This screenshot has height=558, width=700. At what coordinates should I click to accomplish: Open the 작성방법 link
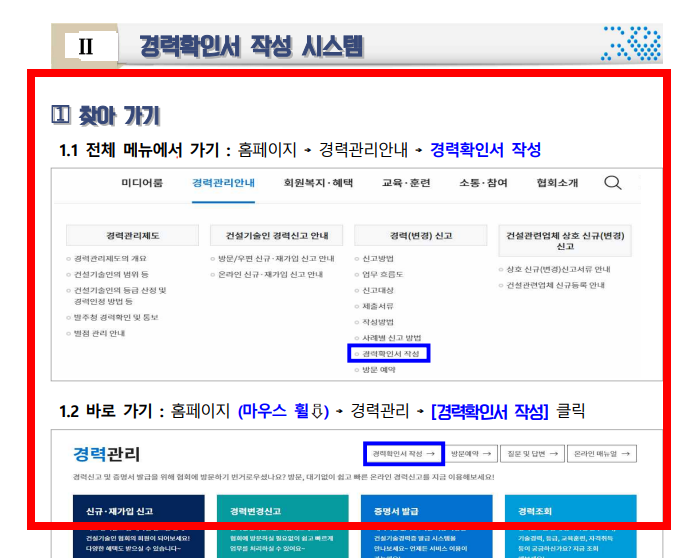click(x=378, y=322)
